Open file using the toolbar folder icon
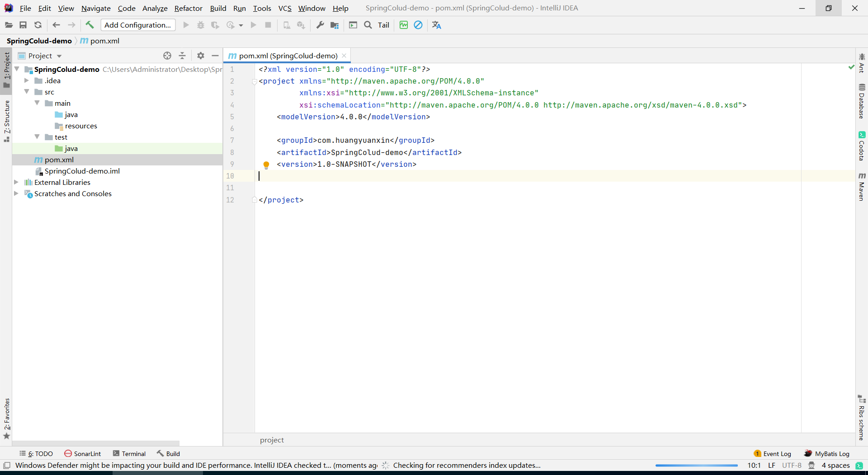The height and width of the screenshot is (475, 868). 9,25
